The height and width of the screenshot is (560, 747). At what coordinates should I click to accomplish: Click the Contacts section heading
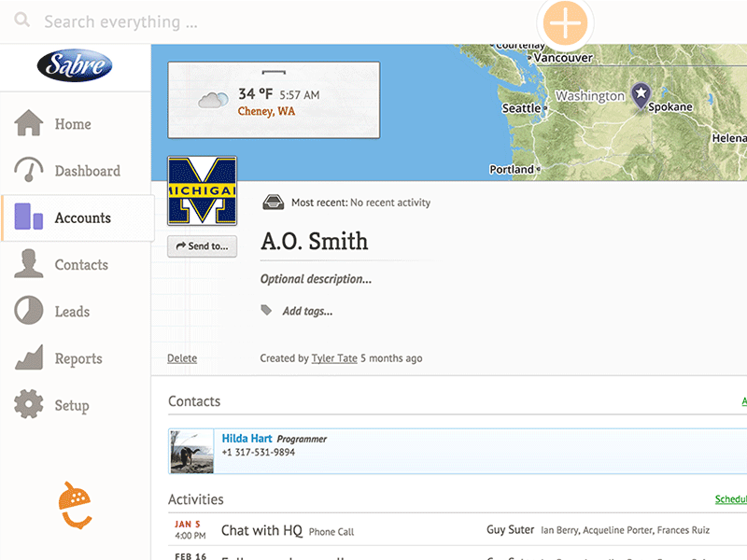[x=194, y=401]
